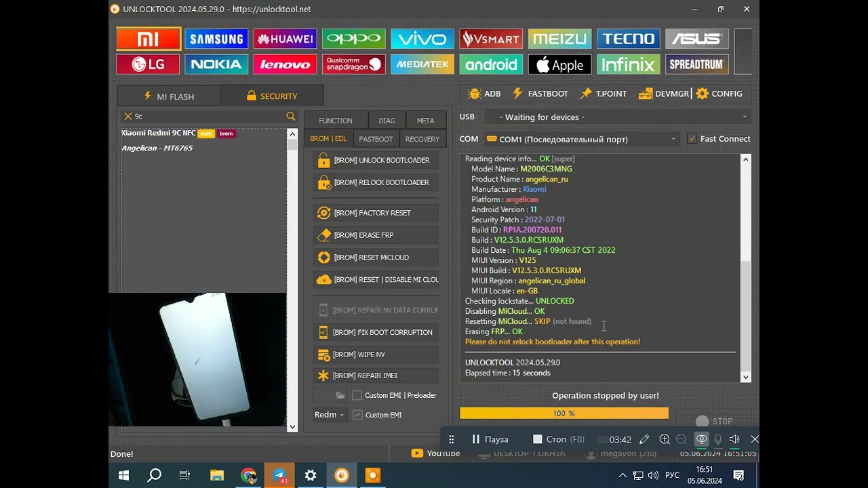868x488 pixels.
Task: Pick the MediaTek platform tile
Action: tap(422, 64)
